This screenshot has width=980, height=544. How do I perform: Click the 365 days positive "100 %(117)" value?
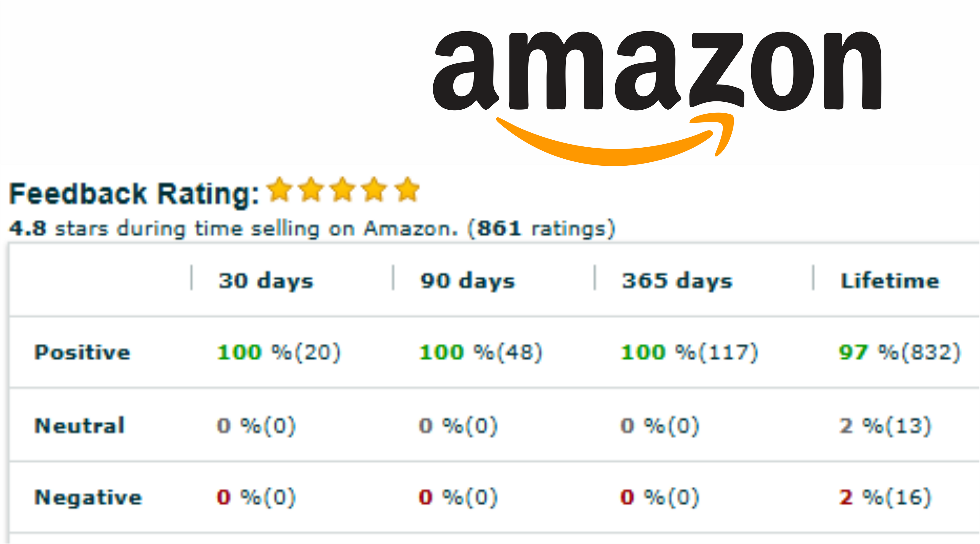689,352
